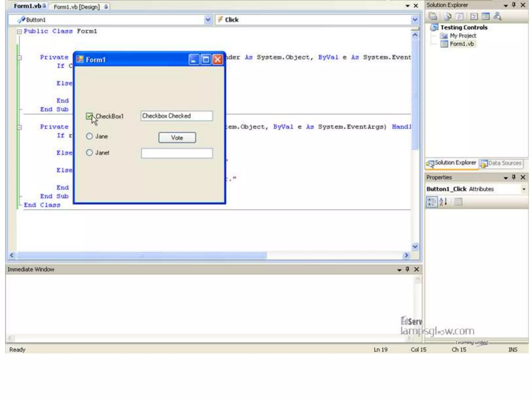Open the Click method name dropdown
This screenshot has width=532, height=399.
(415, 20)
